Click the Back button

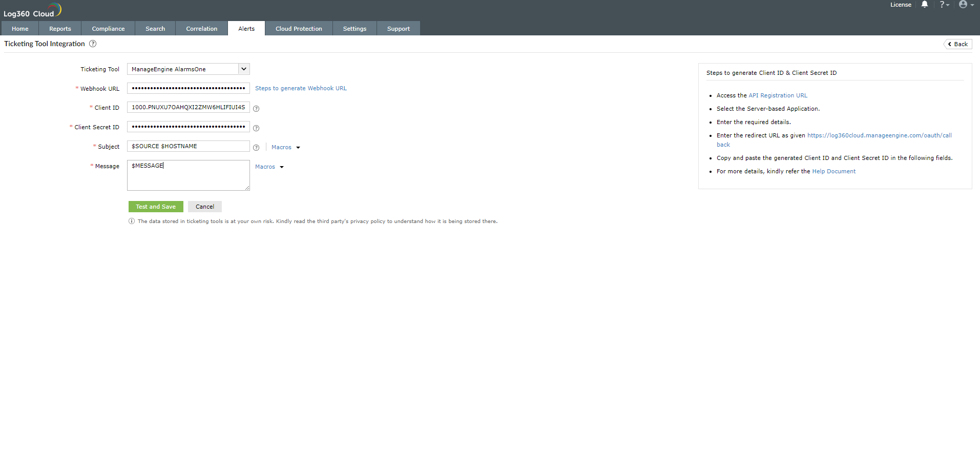(958, 44)
